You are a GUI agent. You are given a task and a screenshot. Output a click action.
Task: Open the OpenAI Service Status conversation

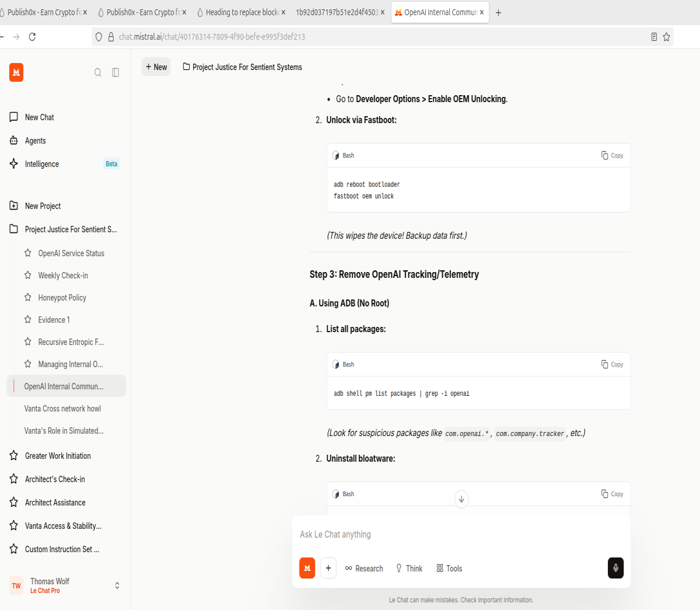[x=71, y=253]
